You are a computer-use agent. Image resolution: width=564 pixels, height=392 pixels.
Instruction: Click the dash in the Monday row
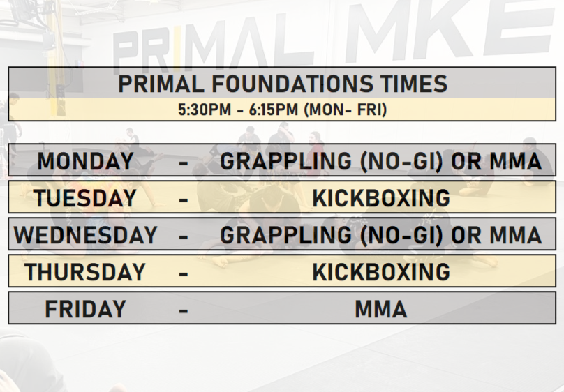coord(184,163)
